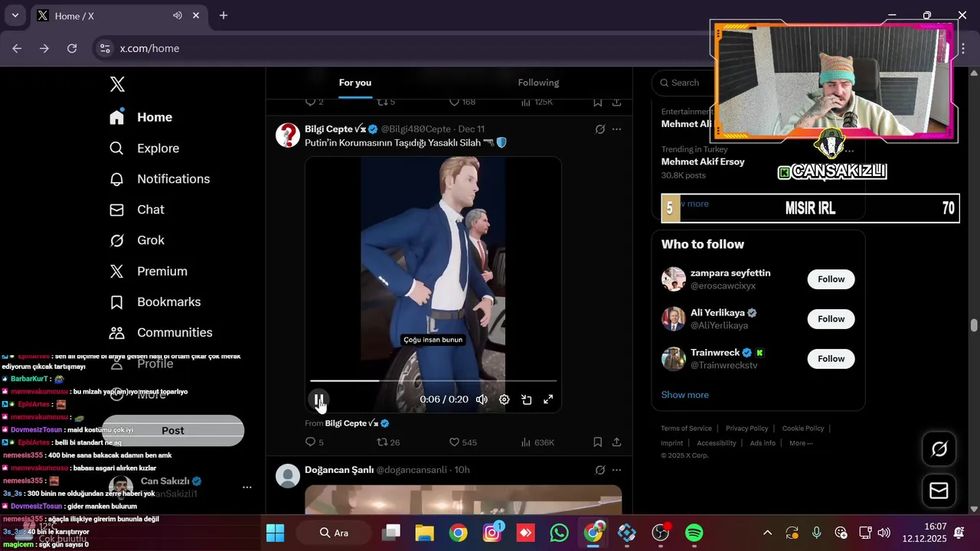Viewport: 980px width, 551px height.
Task: Expand the footer More menu
Action: tap(801, 443)
